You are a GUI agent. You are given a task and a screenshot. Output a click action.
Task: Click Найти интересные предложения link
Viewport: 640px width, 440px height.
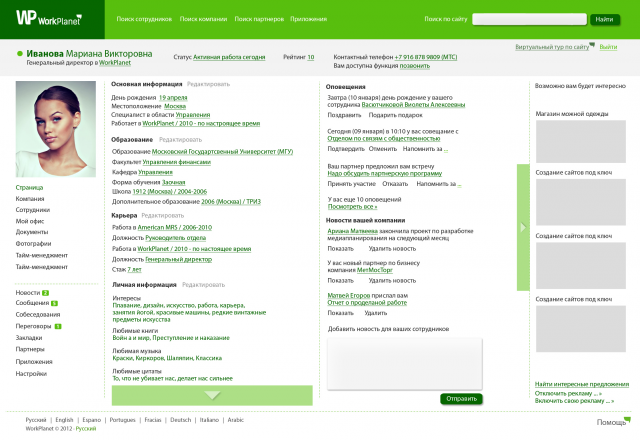[582, 384]
